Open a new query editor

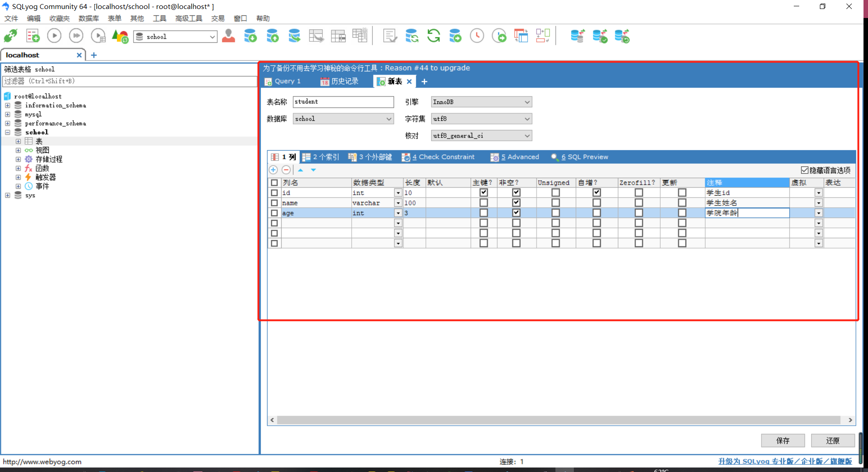coord(32,36)
